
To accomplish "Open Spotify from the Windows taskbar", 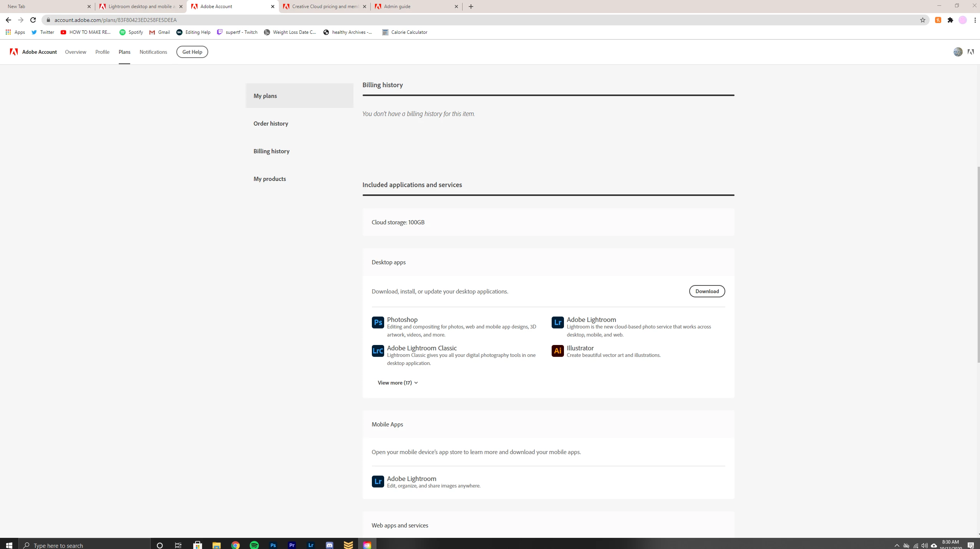I will coord(254,545).
